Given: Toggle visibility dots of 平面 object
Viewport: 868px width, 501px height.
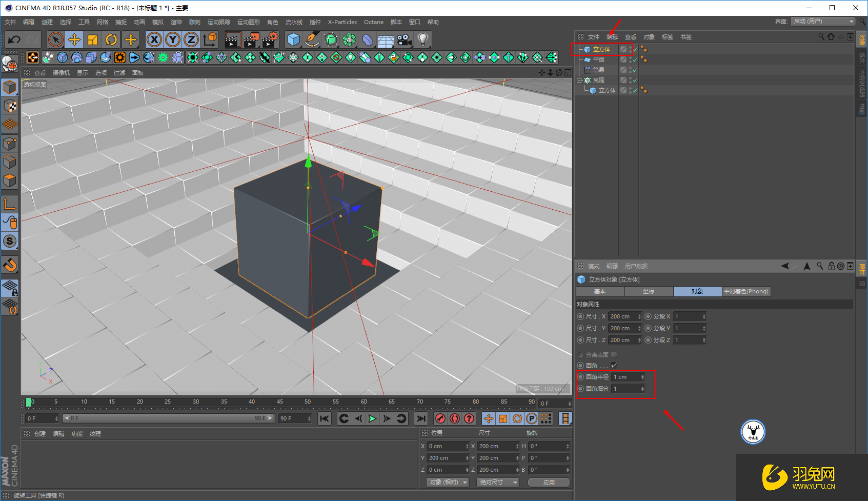Looking at the screenshot, I should pos(630,59).
